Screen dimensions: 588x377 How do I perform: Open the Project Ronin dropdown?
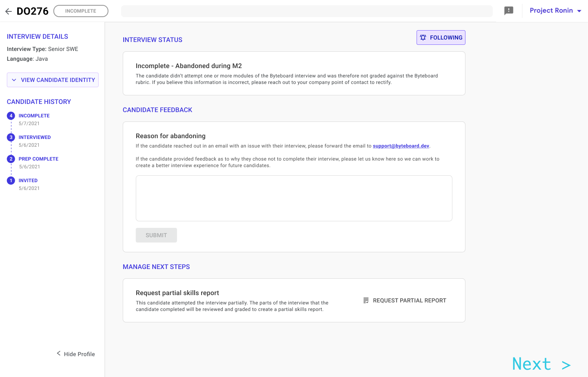[555, 11]
